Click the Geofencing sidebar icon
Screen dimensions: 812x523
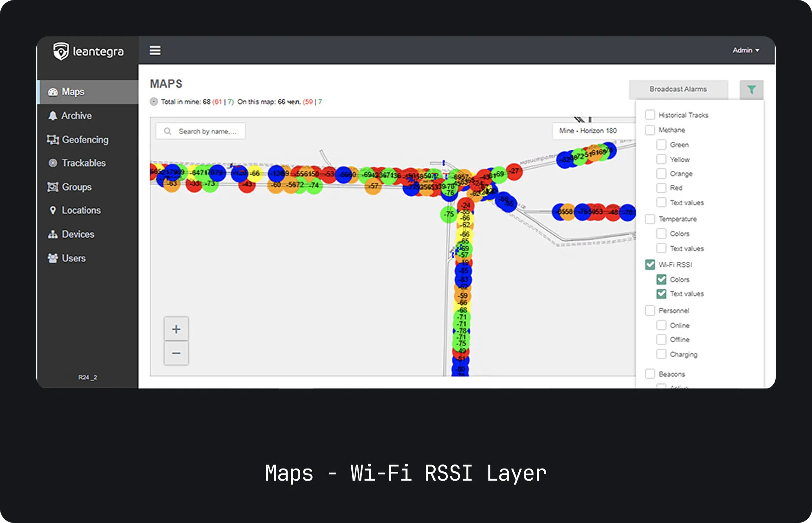[x=52, y=140]
